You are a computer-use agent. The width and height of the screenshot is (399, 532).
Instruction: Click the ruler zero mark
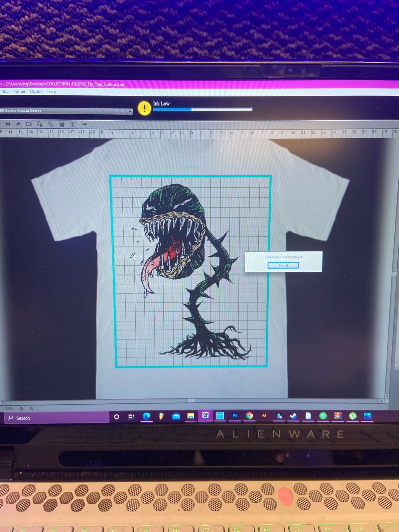[192, 133]
